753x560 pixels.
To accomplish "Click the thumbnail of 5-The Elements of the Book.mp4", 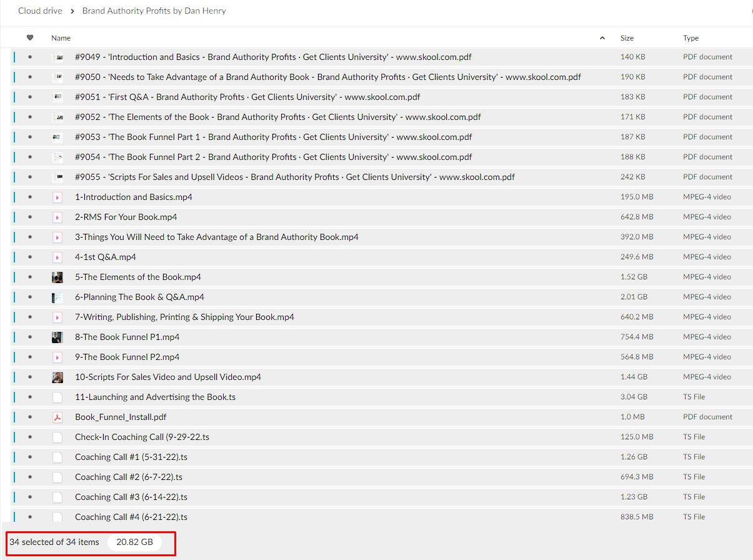I will 57,277.
